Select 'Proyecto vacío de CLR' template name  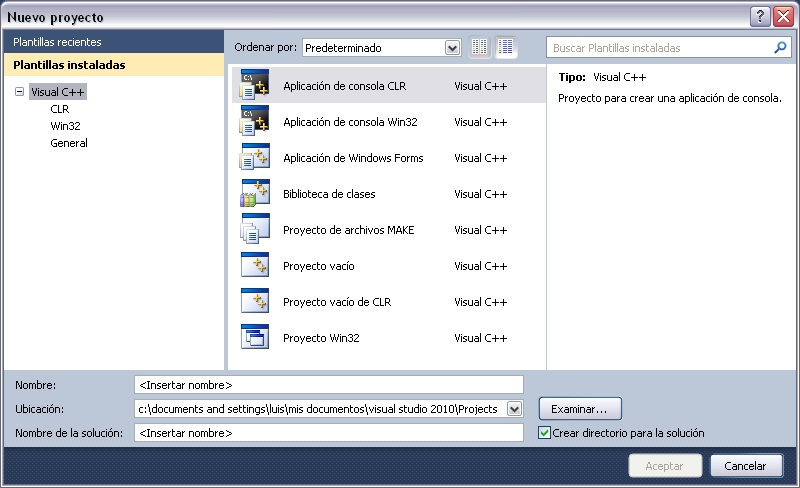(337, 302)
